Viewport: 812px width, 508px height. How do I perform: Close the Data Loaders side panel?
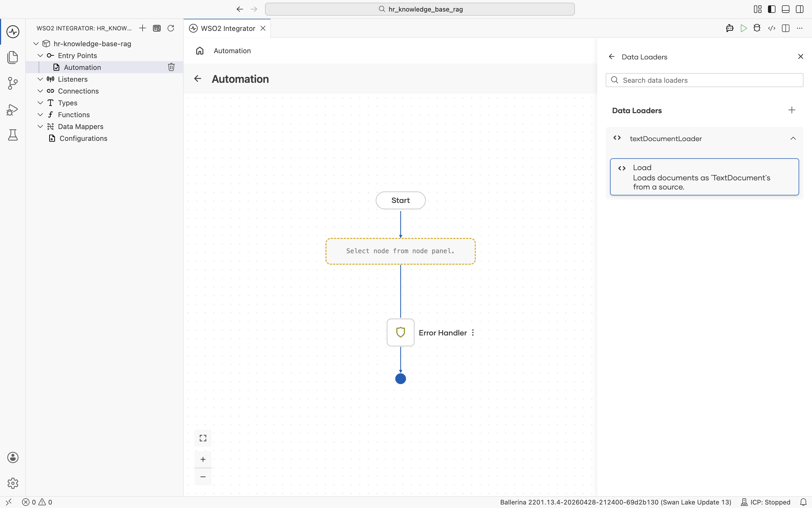point(801,56)
